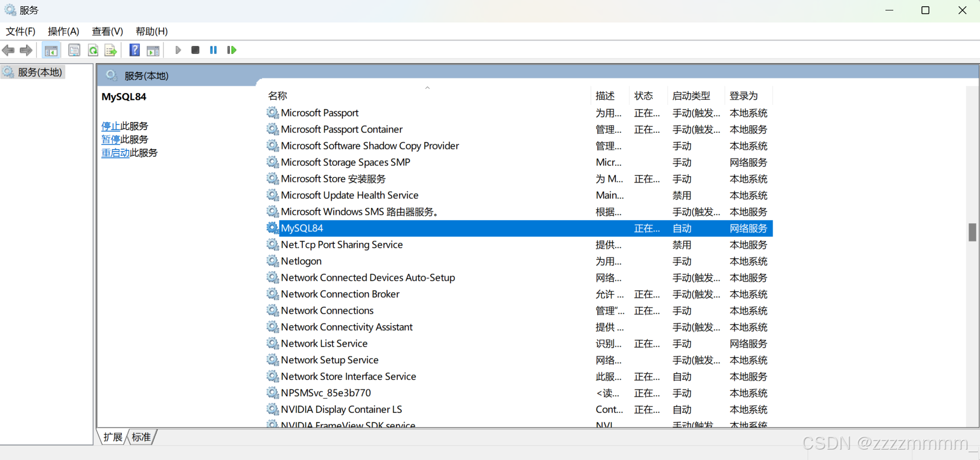Viewport: 980px width, 460px height.
Task: Click the vertical scrollbar thumb
Action: (x=972, y=232)
